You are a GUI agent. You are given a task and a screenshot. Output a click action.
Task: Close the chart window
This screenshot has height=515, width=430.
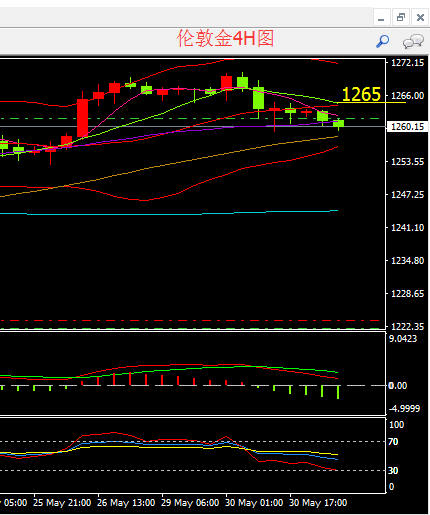(x=420, y=17)
